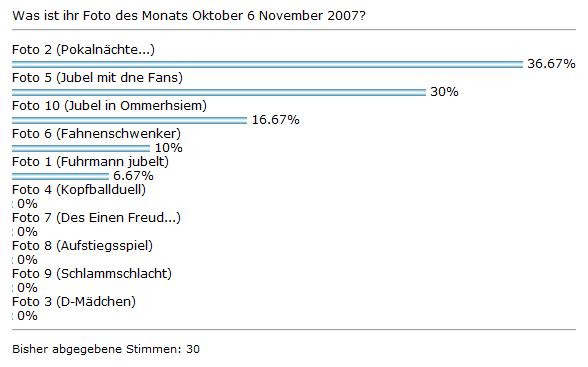This screenshot has height=367, width=588.
Task: Click the Foto 2 result bar
Action: (267, 64)
